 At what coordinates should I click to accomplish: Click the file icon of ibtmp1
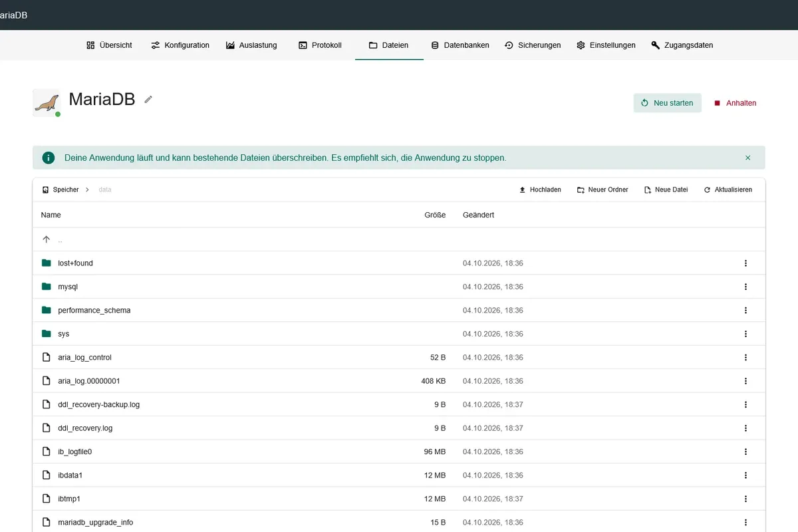point(46,499)
